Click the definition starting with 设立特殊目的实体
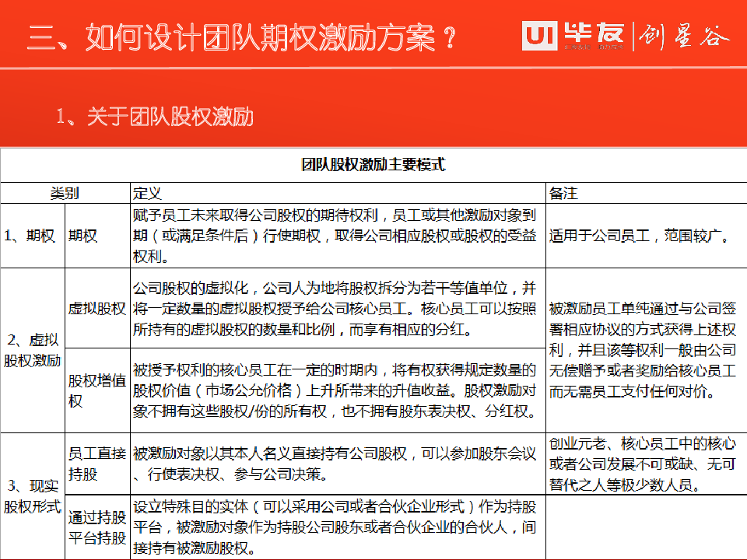The height and width of the screenshot is (560, 747). point(335,527)
